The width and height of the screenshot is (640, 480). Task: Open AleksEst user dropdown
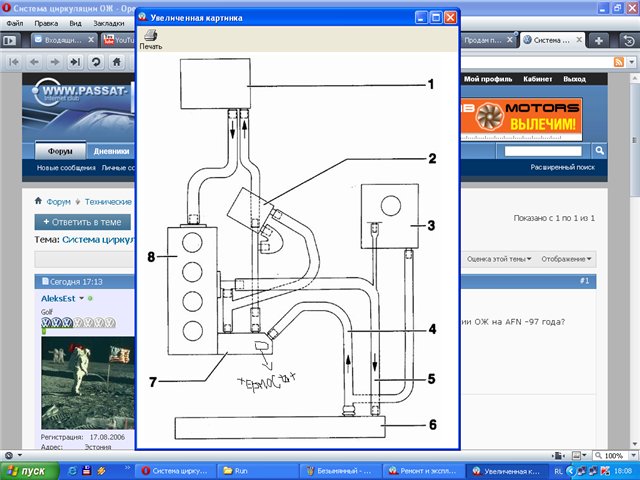tap(81, 298)
